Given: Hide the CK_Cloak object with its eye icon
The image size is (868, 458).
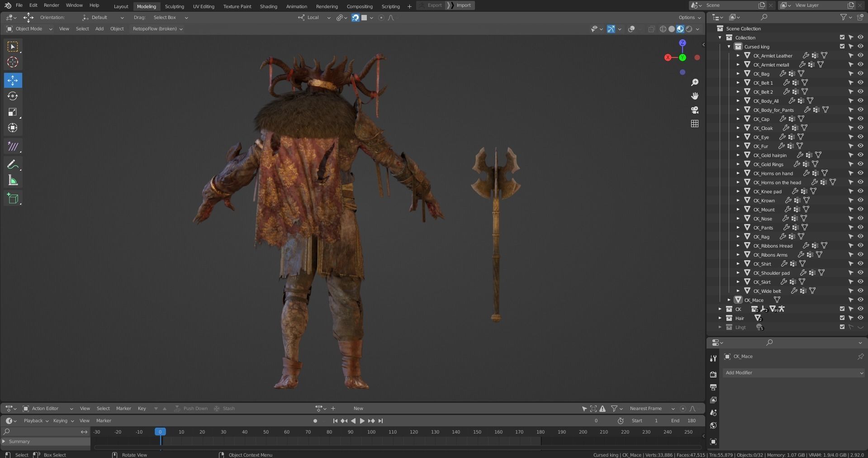Looking at the screenshot, I should point(860,128).
